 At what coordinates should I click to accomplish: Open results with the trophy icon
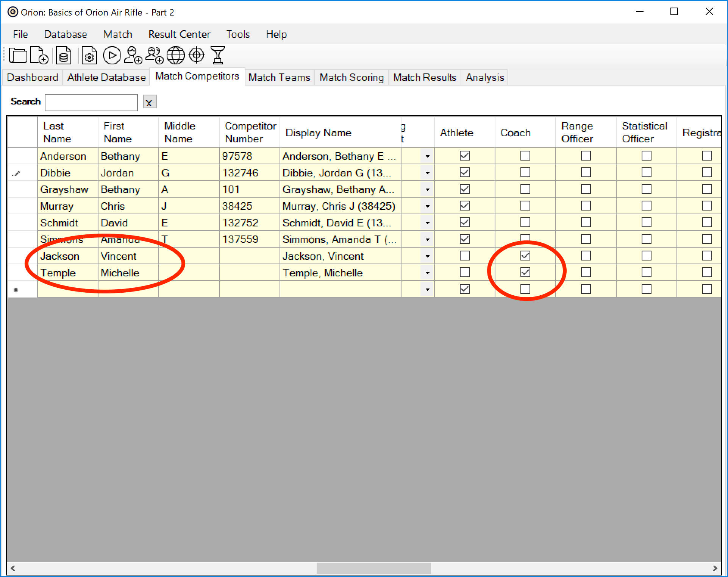[218, 55]
